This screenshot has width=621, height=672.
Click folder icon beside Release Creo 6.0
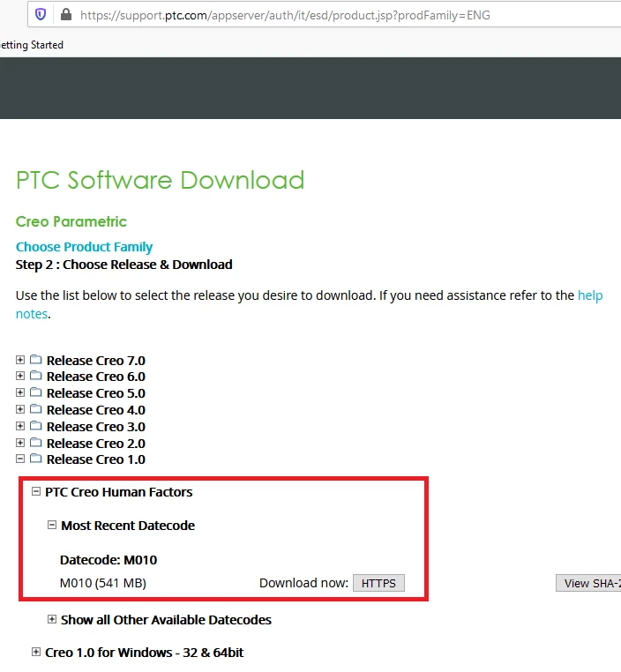36,376
